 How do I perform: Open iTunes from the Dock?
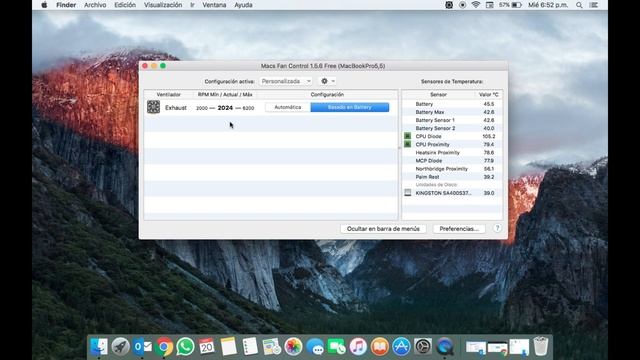(358, 347)
